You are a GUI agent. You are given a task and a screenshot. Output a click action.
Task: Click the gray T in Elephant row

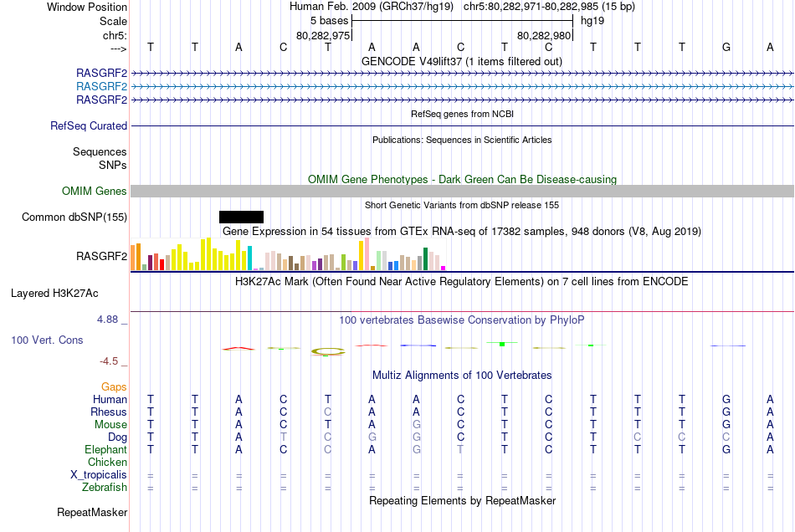(x=460, y=449)
